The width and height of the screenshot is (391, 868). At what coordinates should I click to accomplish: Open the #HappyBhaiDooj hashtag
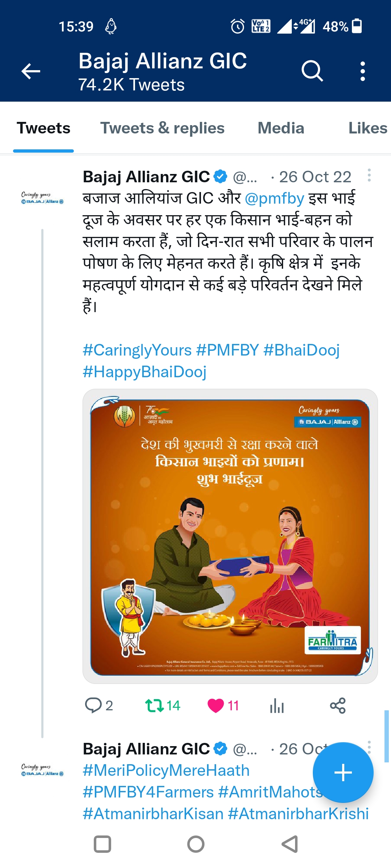click(x=144, y=372)
